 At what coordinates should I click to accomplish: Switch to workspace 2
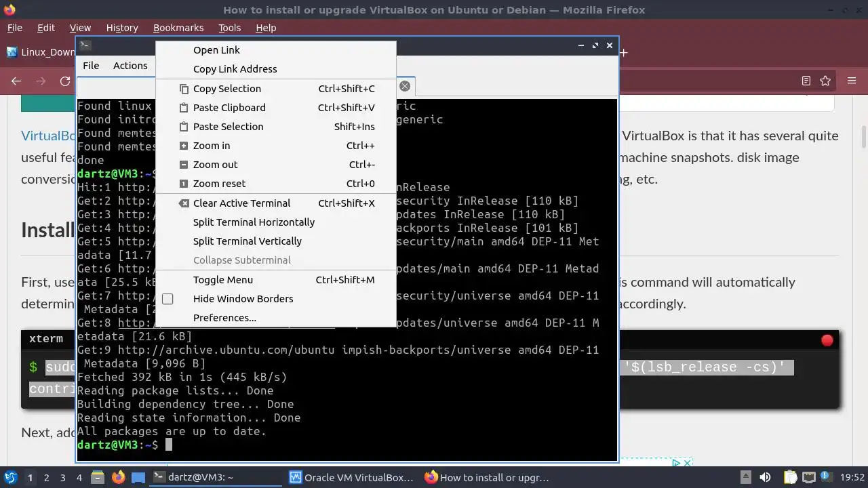46,478
